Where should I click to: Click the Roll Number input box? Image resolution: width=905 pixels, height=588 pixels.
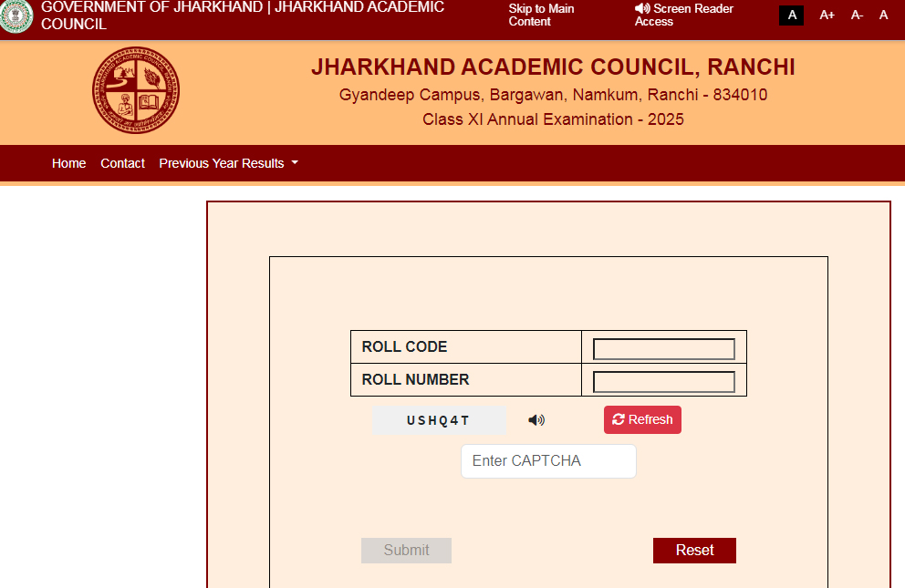point(663,381)
